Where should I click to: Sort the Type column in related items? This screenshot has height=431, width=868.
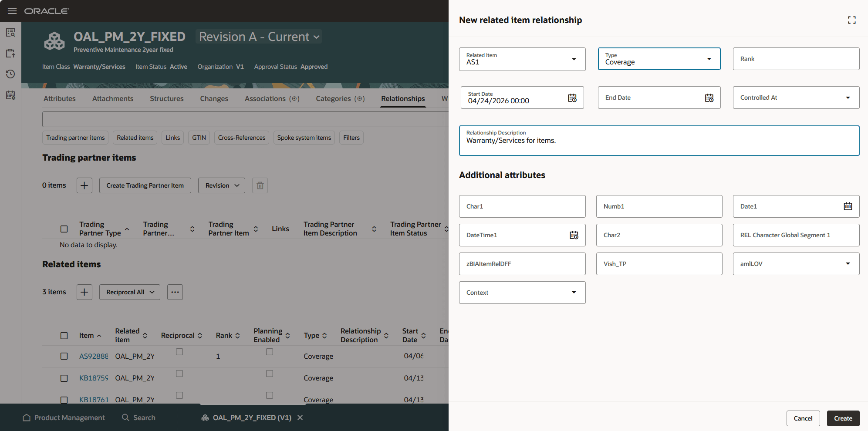(x=324, y=336)
